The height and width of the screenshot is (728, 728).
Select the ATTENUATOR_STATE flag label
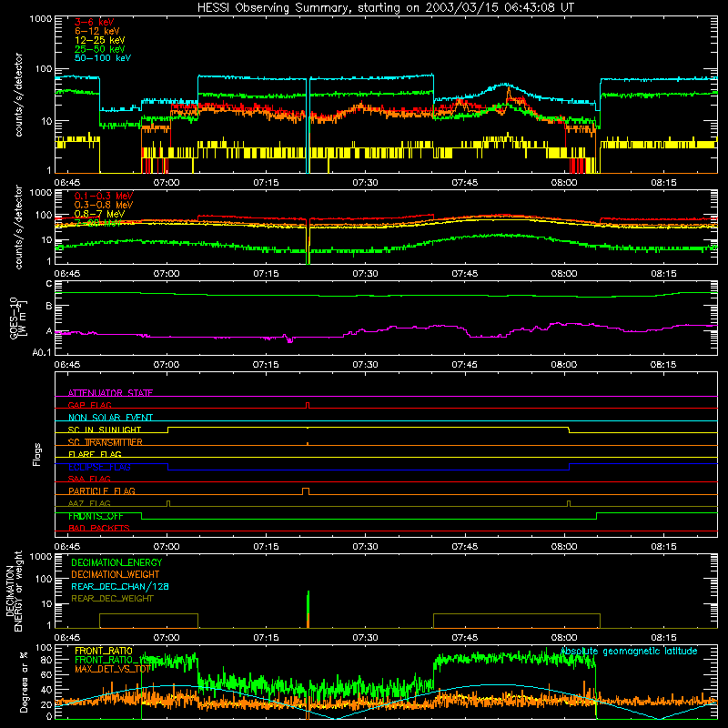110,393
